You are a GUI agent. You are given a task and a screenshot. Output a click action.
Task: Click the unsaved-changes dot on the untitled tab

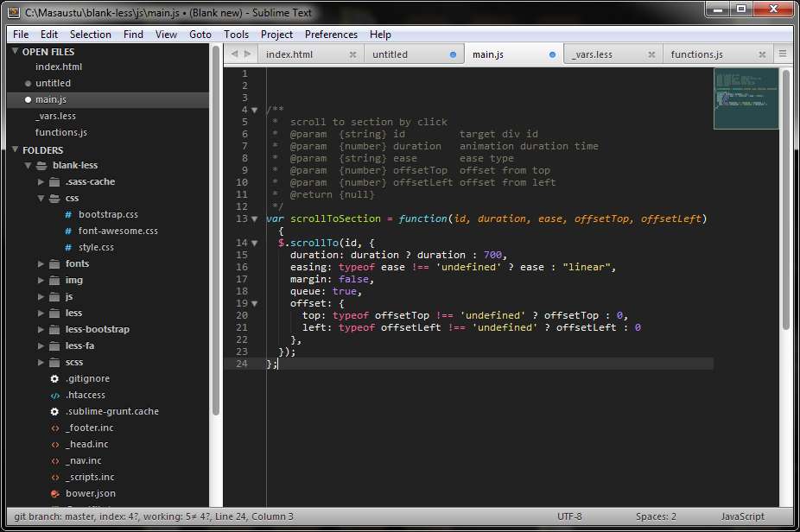[454, 53]
